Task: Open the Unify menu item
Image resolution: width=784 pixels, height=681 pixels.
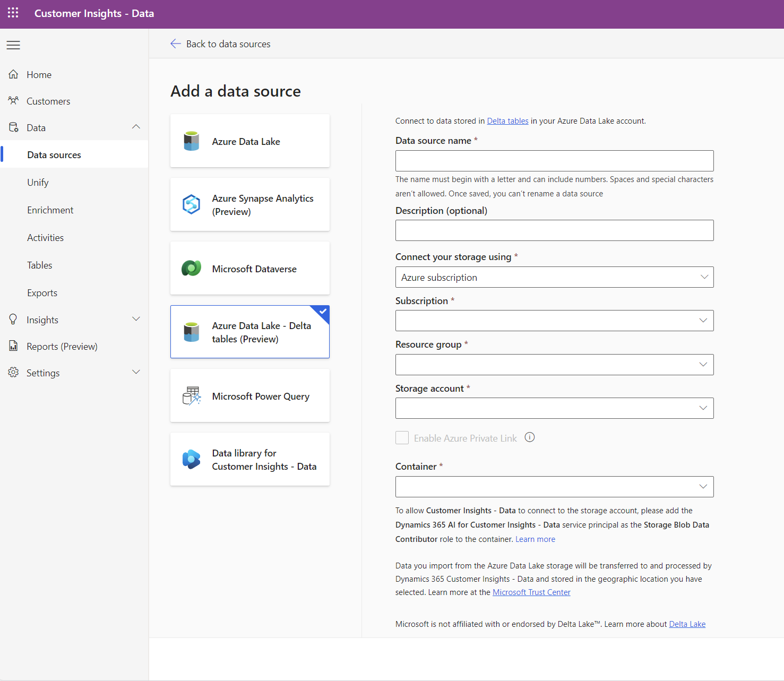Action: [38, 183]
